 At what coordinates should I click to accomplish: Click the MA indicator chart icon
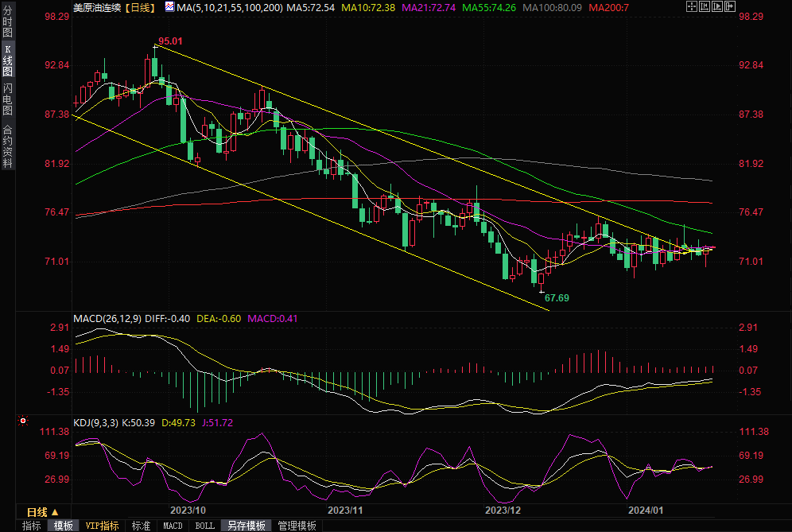[x=170, y=7]
